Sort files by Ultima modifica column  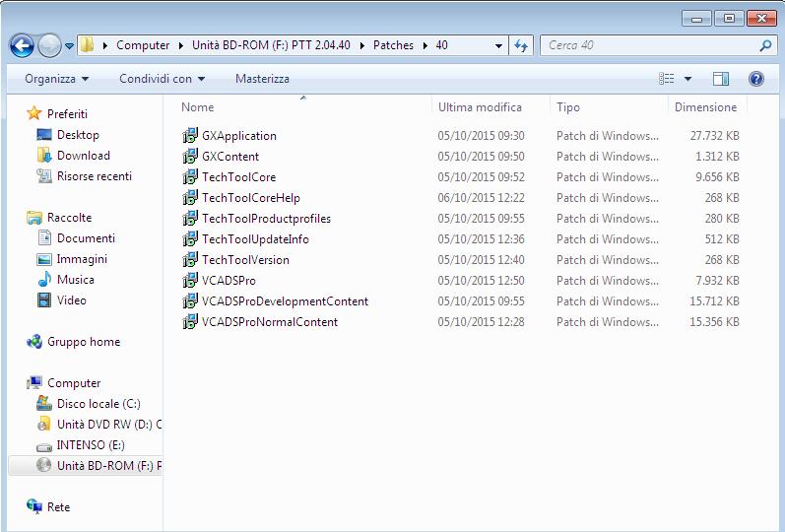(x=480, y=107)
